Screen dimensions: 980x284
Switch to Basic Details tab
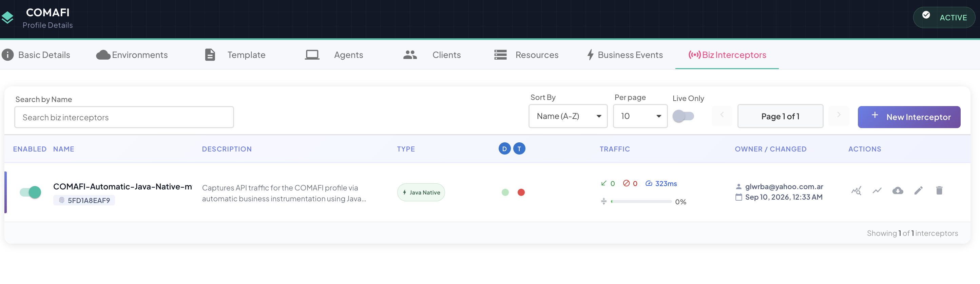pos(36,55)
